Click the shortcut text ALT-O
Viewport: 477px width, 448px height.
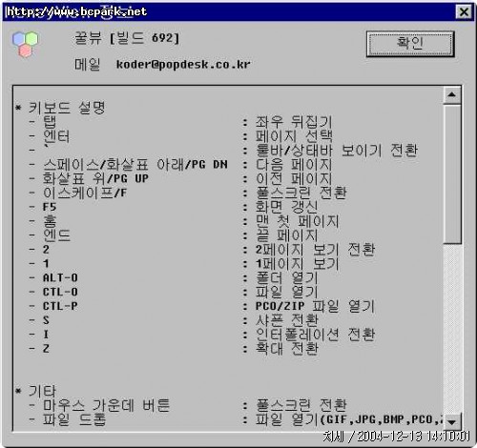(60, 277)
